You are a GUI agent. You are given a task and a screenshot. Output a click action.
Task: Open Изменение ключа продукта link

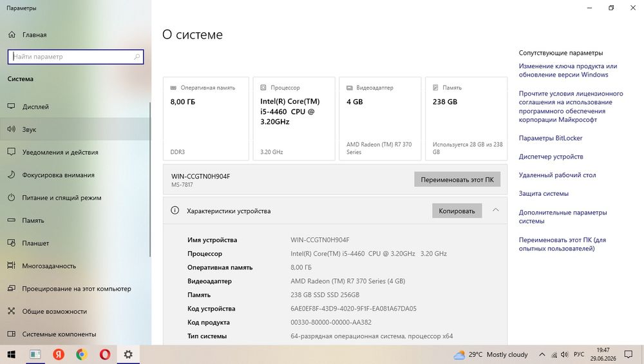(567, 70)
